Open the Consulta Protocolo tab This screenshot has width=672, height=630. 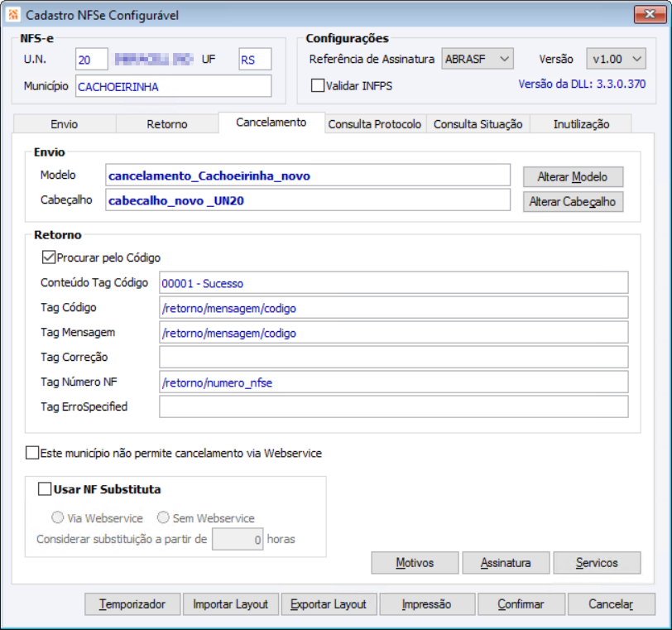pyautogui.click(x=375, y=124)
